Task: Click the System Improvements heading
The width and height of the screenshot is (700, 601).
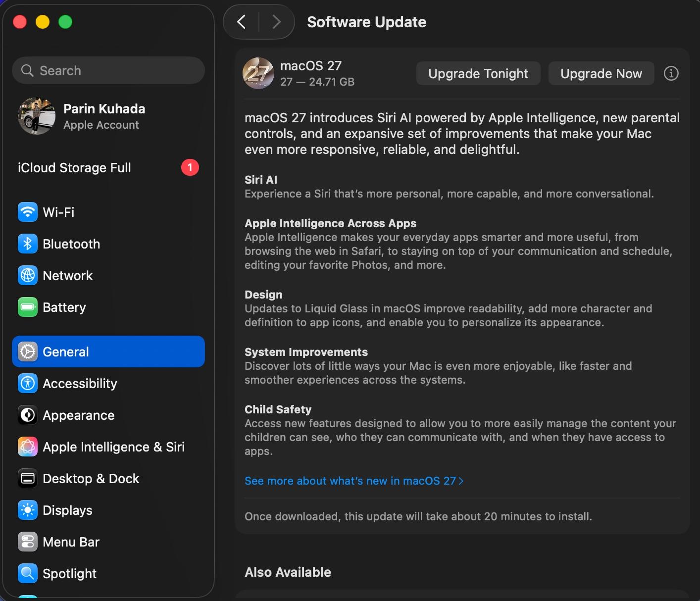Action: point(306,352)
